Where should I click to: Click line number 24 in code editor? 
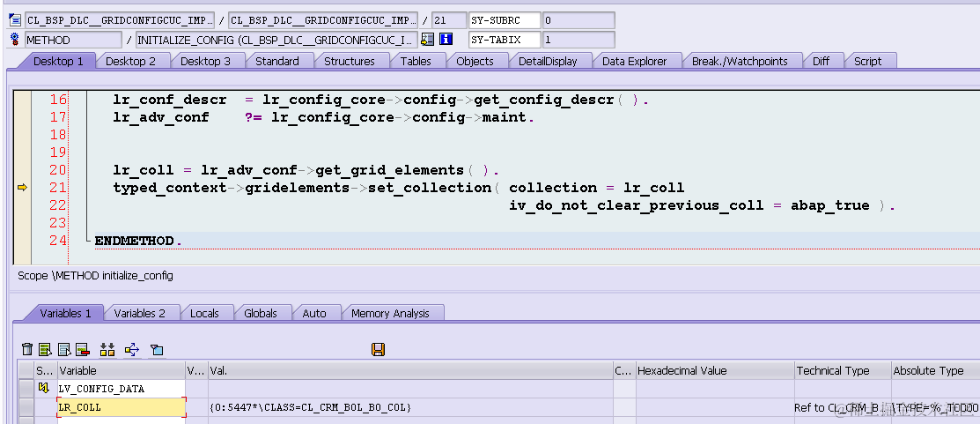(x=58, y=240)
